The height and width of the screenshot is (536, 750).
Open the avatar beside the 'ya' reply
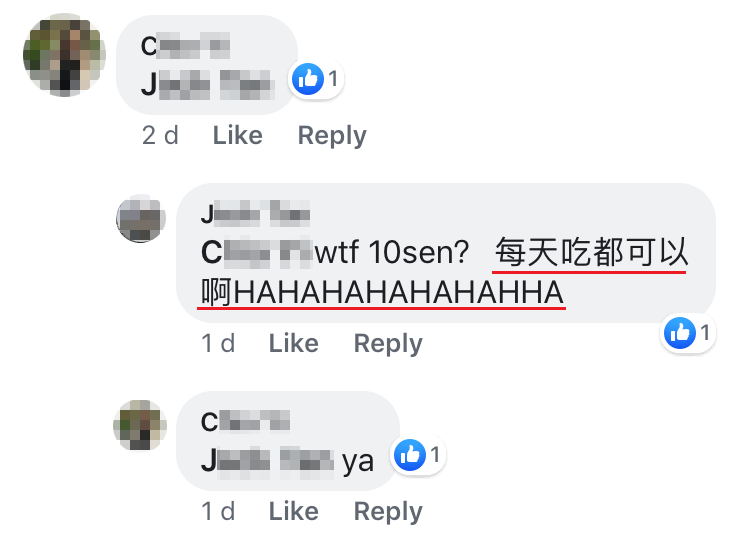[140, 425]
